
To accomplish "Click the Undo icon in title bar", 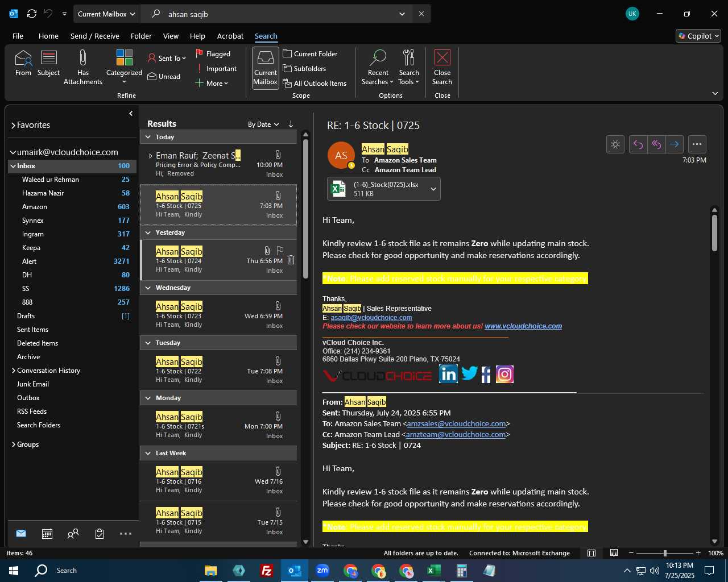I will tap(48, 14).
